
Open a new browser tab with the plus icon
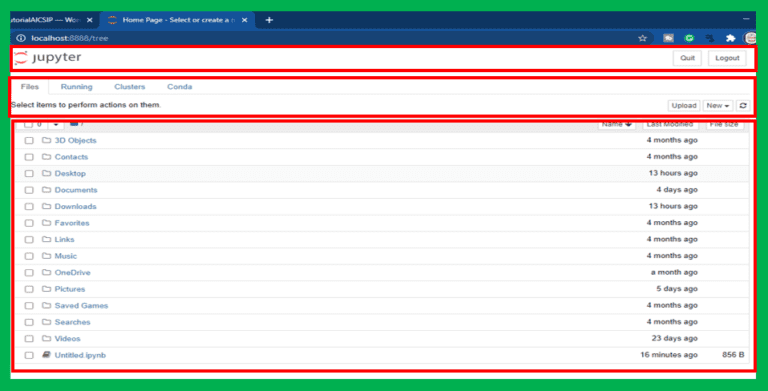pos(269,20)
